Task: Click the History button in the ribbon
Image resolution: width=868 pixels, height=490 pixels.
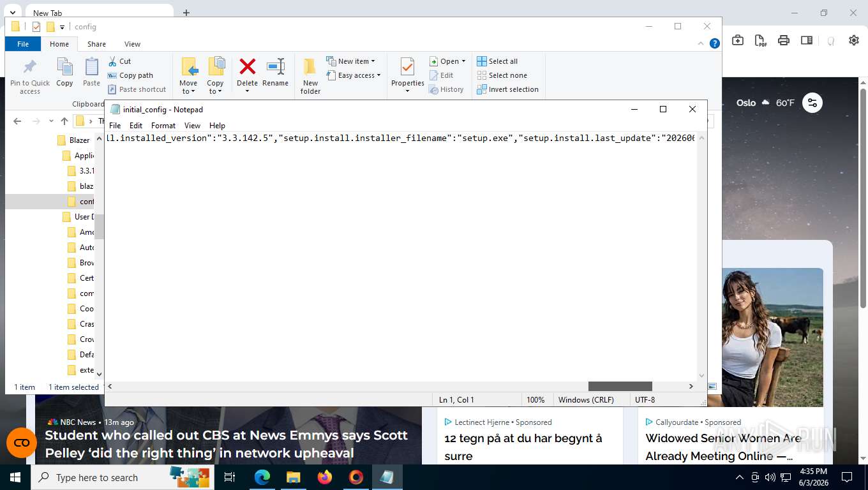Action: coord(446,89)
